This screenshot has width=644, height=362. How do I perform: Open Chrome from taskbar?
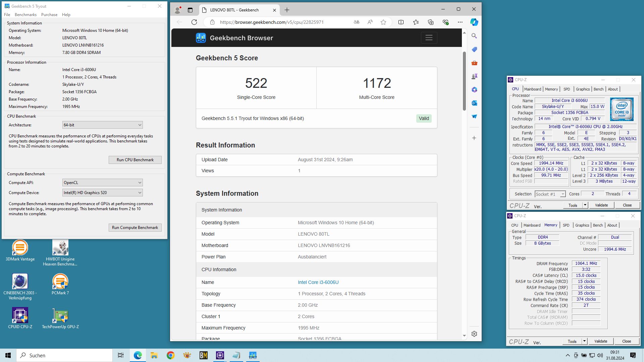170,355
